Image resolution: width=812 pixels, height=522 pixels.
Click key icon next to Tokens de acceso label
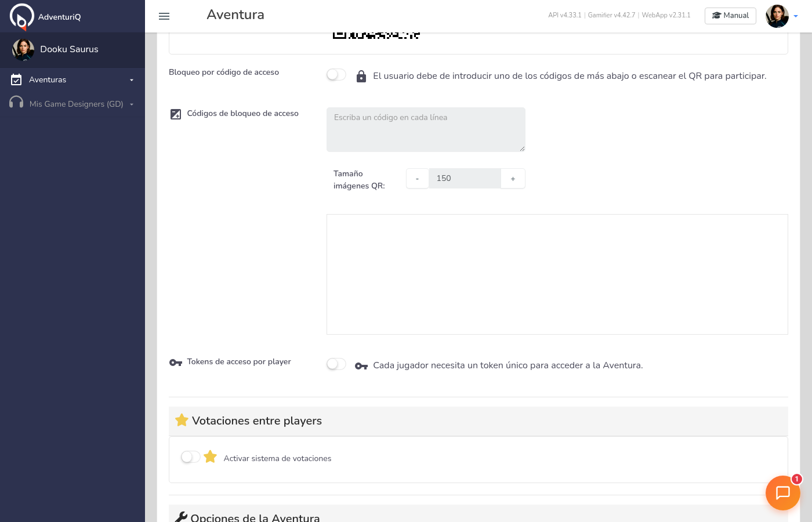click(176, 362)
